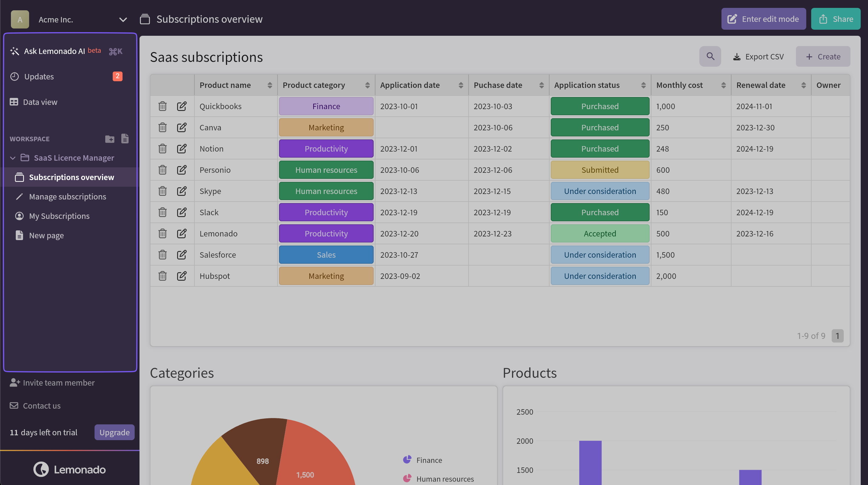Open the edit icon beside Slack

click(182, 212)
